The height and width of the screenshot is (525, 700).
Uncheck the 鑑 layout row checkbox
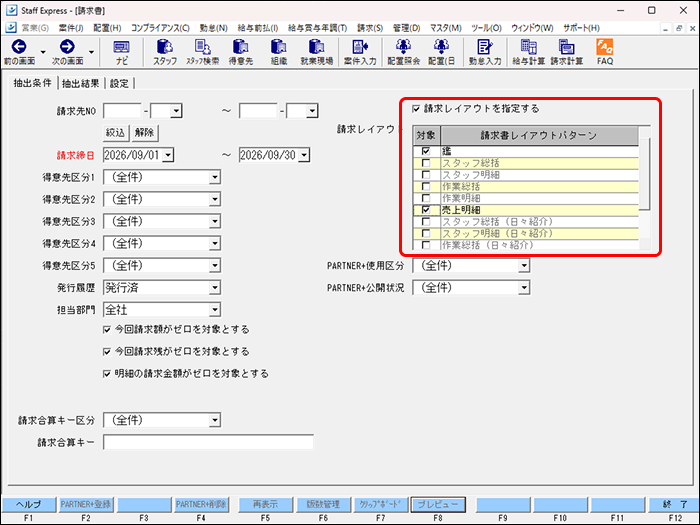(426, 151)
